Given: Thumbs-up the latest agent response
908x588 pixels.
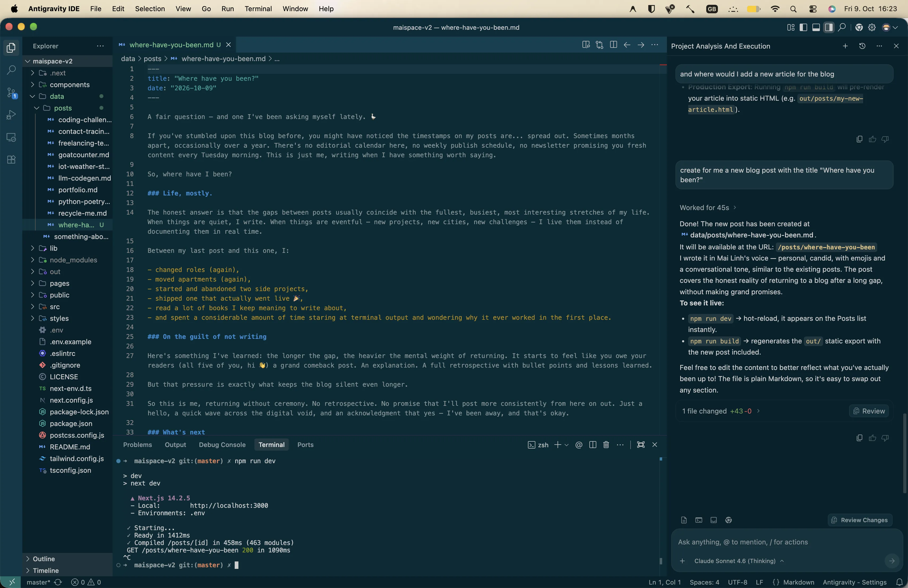Looking at the screenshot, I should tap(872, 438).
